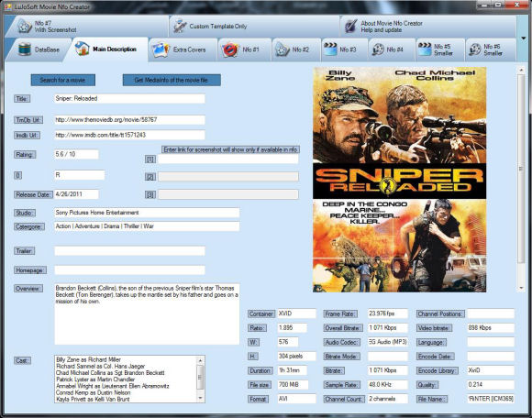Click the Search for a movie button
Viewport: 532px width, 418px height.
62,80
